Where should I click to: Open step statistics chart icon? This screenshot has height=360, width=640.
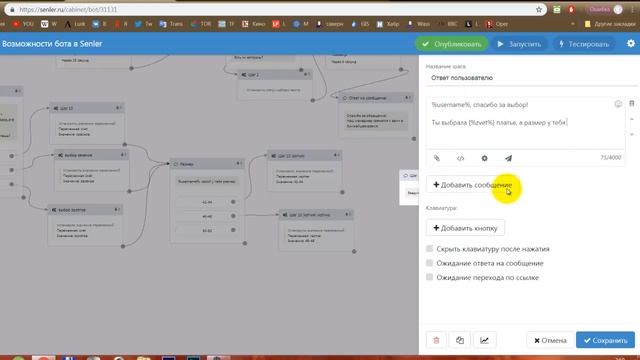tap(484, 340)
